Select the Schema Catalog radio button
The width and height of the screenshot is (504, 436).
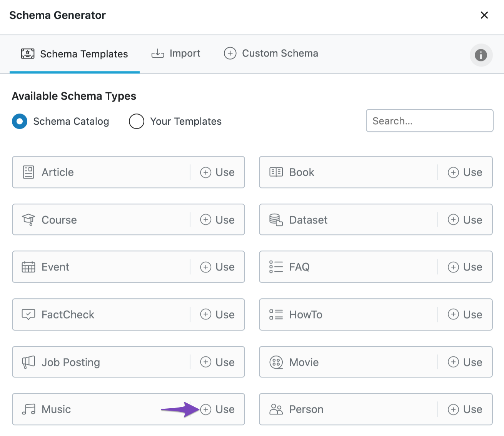[x=20, y=121]
